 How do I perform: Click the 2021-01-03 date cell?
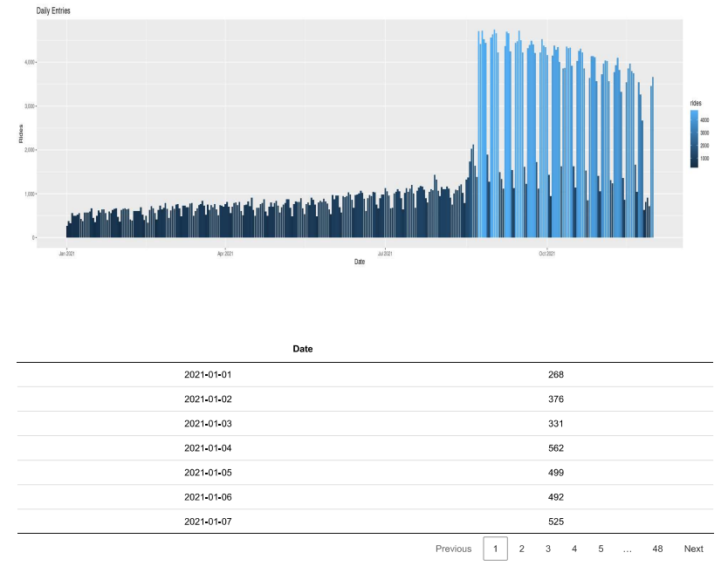pos(208,424)
